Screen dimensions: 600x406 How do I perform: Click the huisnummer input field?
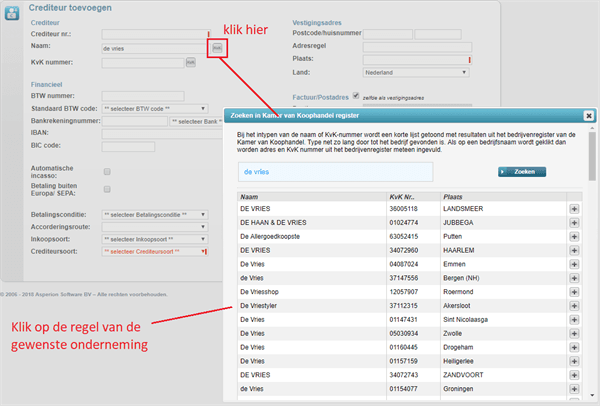438,34
